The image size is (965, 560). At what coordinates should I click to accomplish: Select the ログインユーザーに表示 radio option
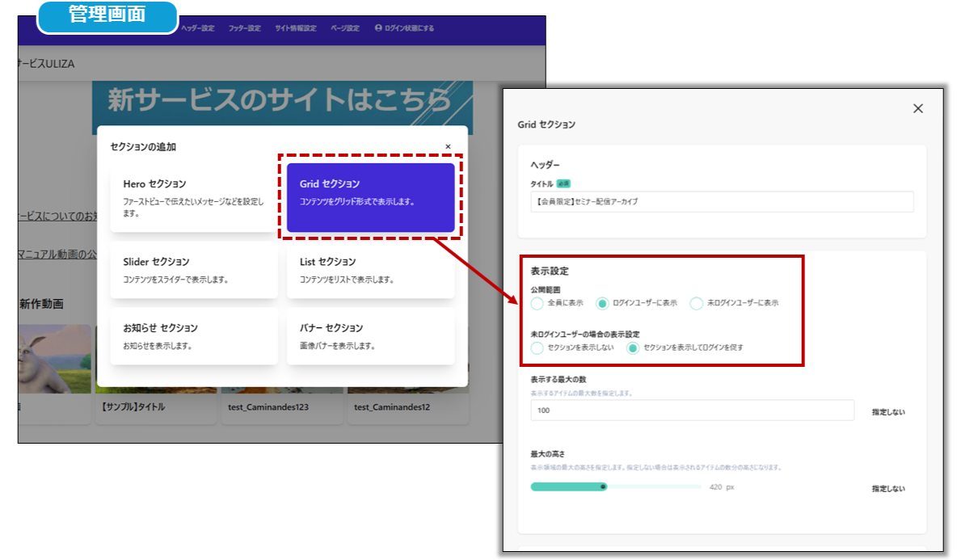tap(602, 303)
